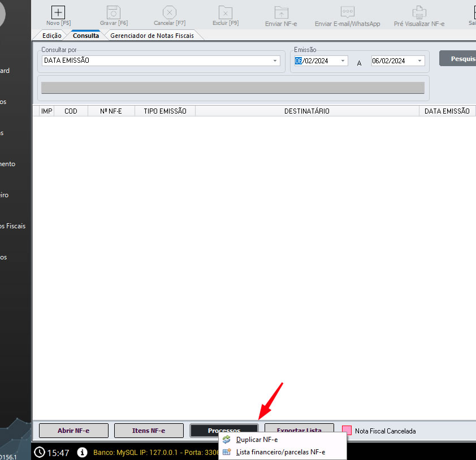Viewport: 476px width, 460px height.
Task: Click the DESTINATÁRIO column header
Action: point(306,111)
